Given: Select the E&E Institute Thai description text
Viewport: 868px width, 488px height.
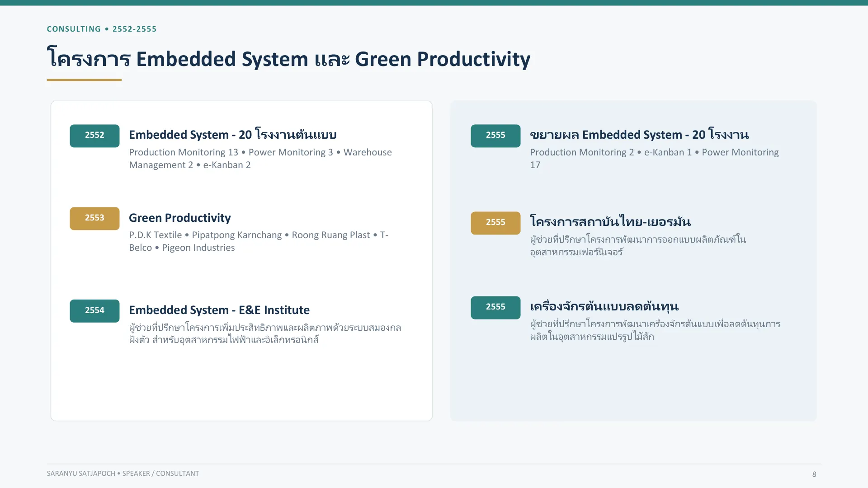Looking at the screenshot, I should click(x=265, y=333).
